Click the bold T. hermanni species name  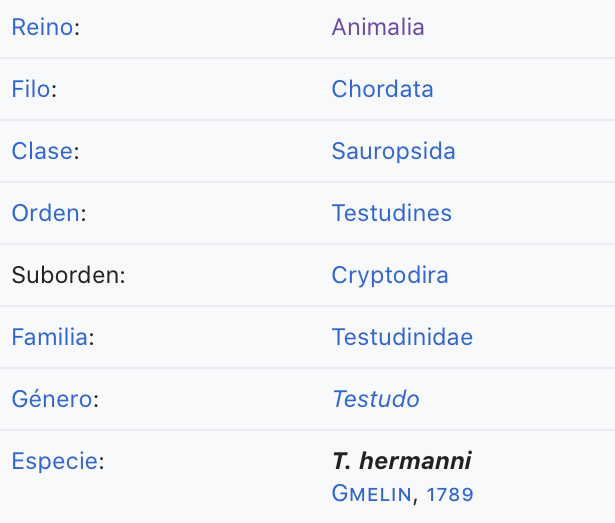(x=401, y=461)
